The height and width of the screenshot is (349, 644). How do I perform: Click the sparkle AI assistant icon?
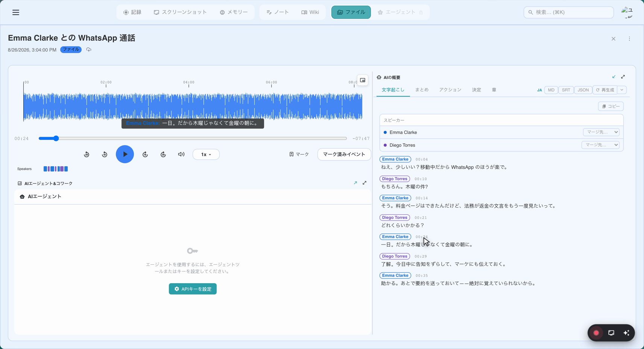[x=626, y=333]
